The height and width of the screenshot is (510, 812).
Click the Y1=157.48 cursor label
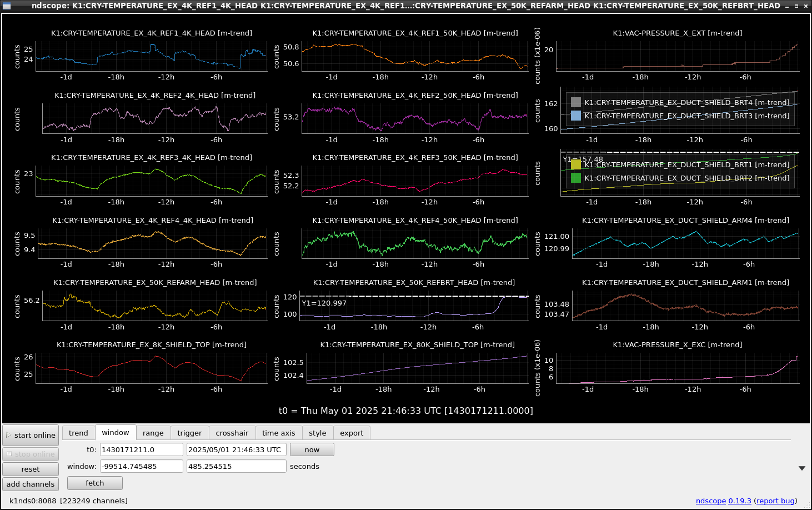tap(583, 159)
